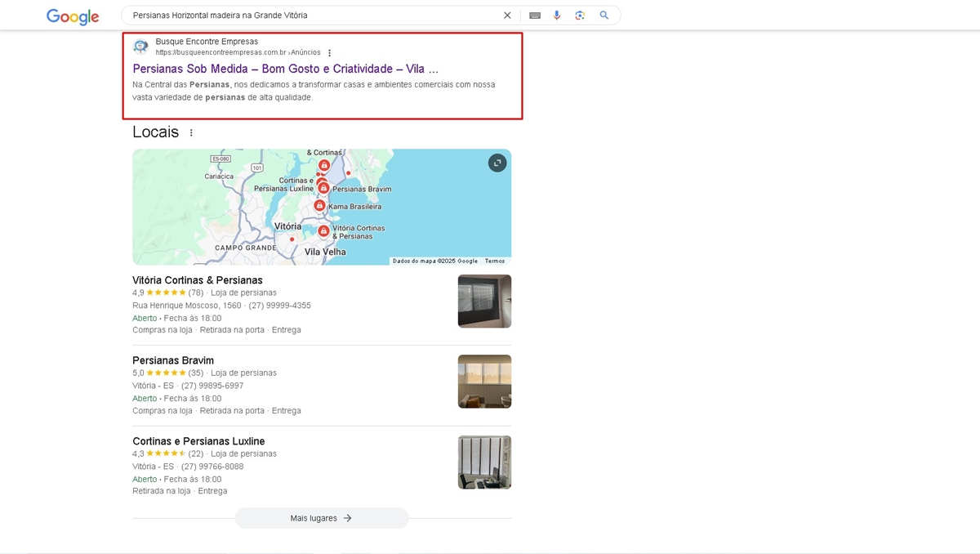Click inside the Google search text field
Screen dimensions: 980x554
pos(310,16)
